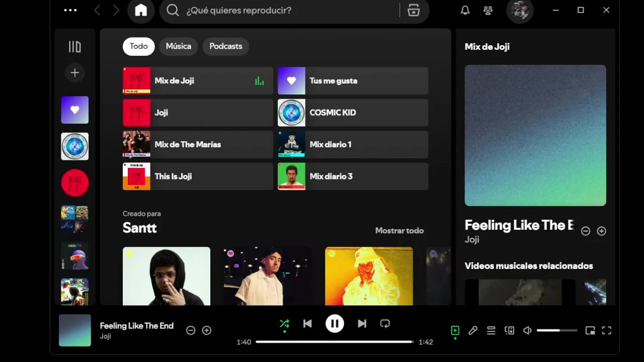Click the playback progress bar

click(x=335, y=342)
